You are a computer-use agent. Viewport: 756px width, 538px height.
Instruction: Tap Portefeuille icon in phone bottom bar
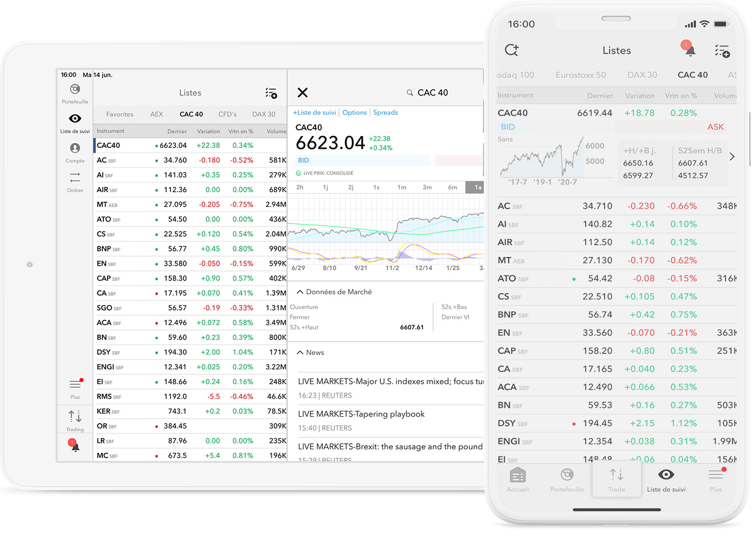tap(567, 480)
